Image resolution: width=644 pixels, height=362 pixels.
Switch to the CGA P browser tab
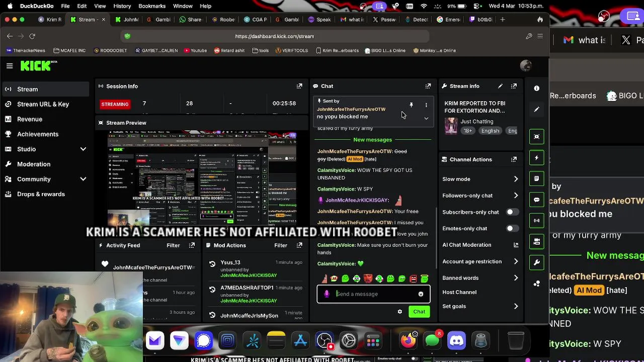(x=255, y=20)
